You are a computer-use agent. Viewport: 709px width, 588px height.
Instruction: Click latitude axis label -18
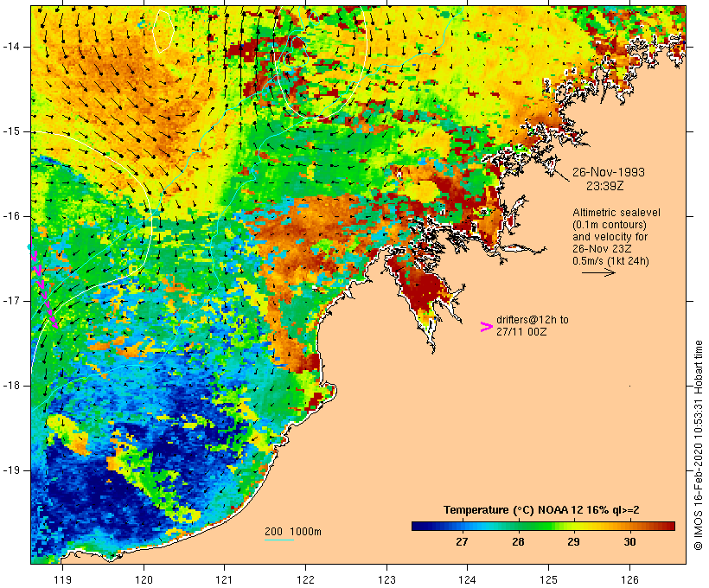pos(11,386)
